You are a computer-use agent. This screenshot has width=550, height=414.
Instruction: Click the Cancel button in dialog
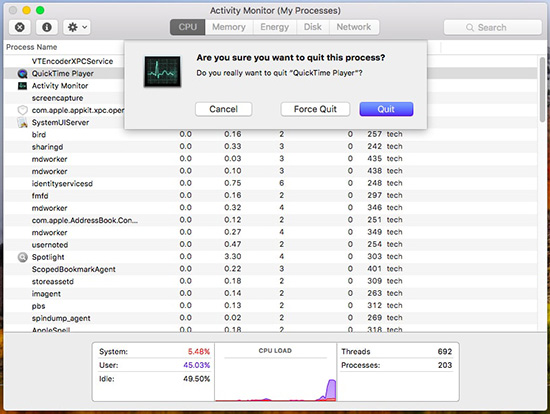(223, 109)
